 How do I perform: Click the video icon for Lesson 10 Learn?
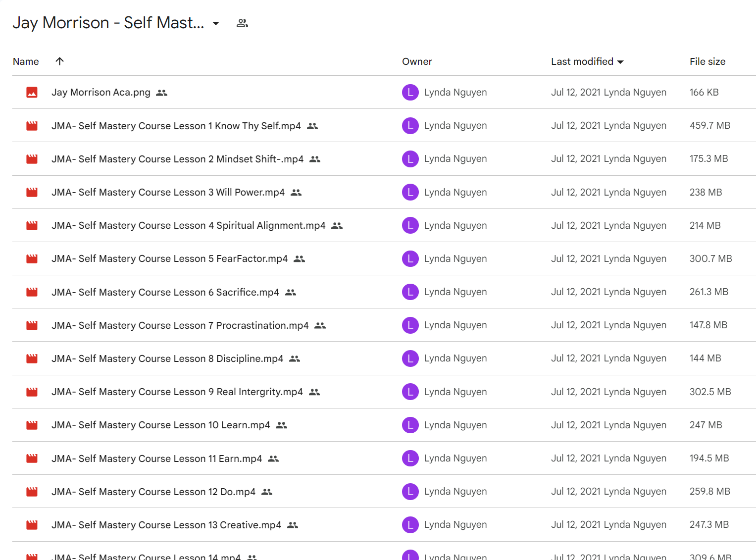pos(32,425)
